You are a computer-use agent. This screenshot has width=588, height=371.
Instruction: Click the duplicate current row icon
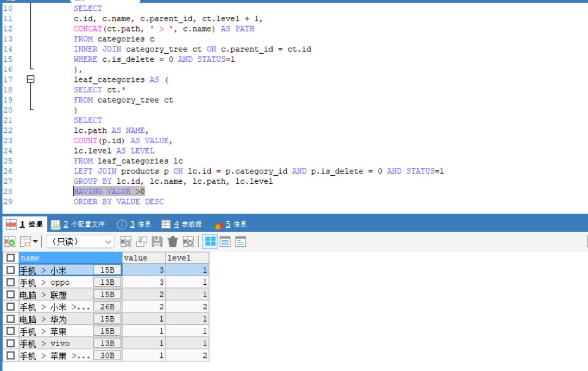click(141, 242)
